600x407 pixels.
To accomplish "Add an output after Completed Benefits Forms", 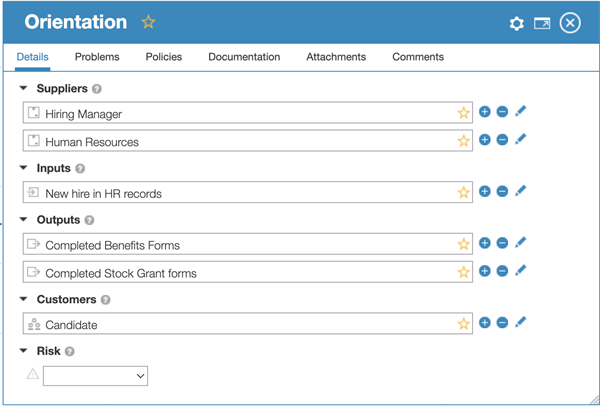I will 485,243.
